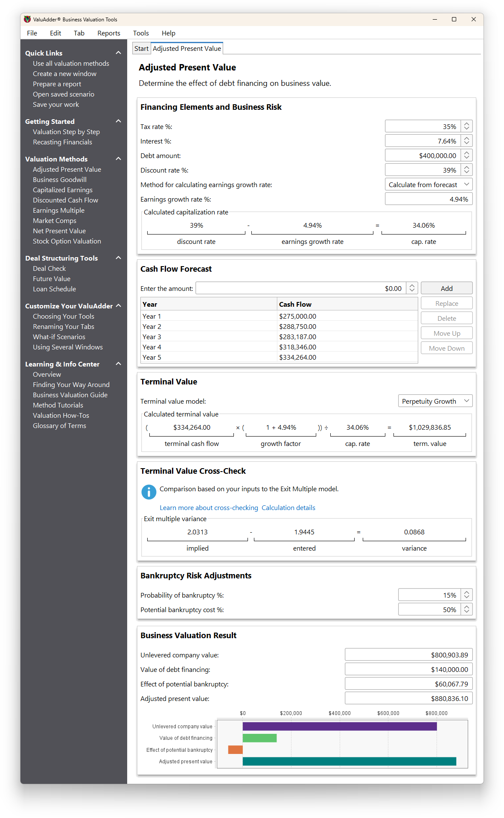Open Glossary of Terms
This screenshot has height=818, width=504.
pyautogui.click(x=59, y=425)
